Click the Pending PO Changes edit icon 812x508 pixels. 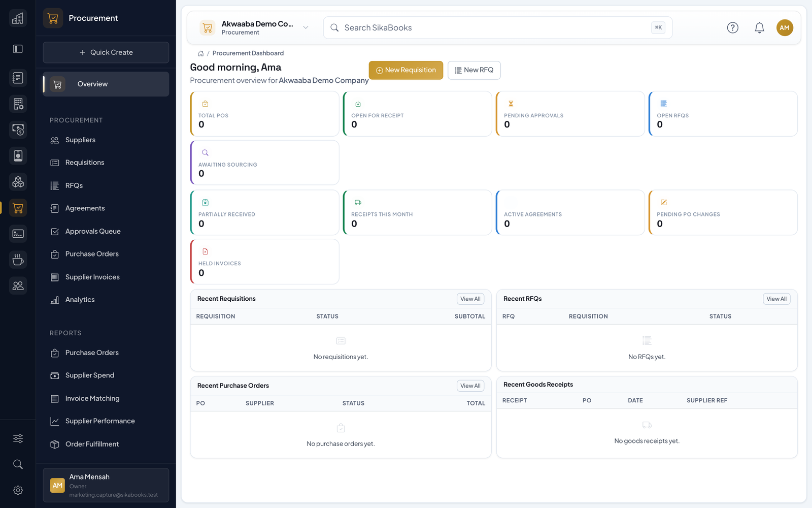pos(664,202)
